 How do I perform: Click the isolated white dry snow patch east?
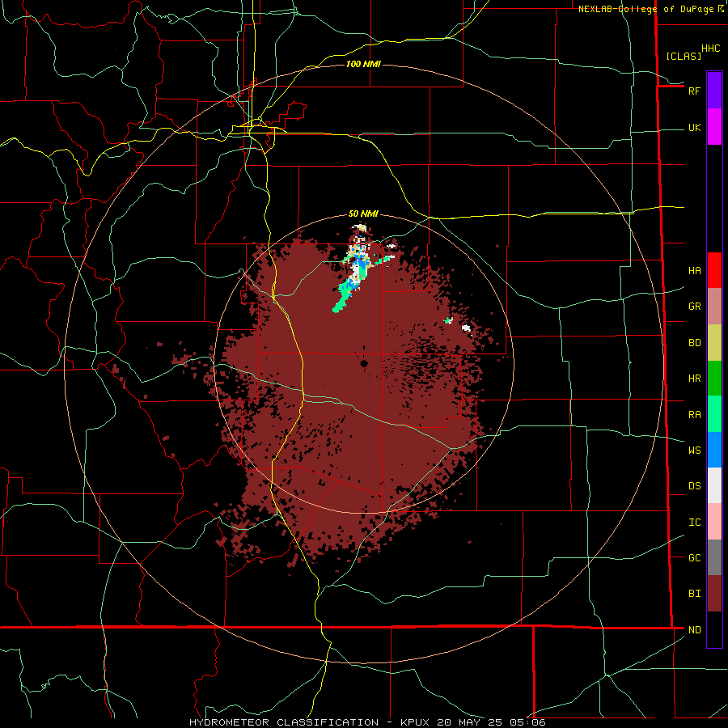point(466,328)
